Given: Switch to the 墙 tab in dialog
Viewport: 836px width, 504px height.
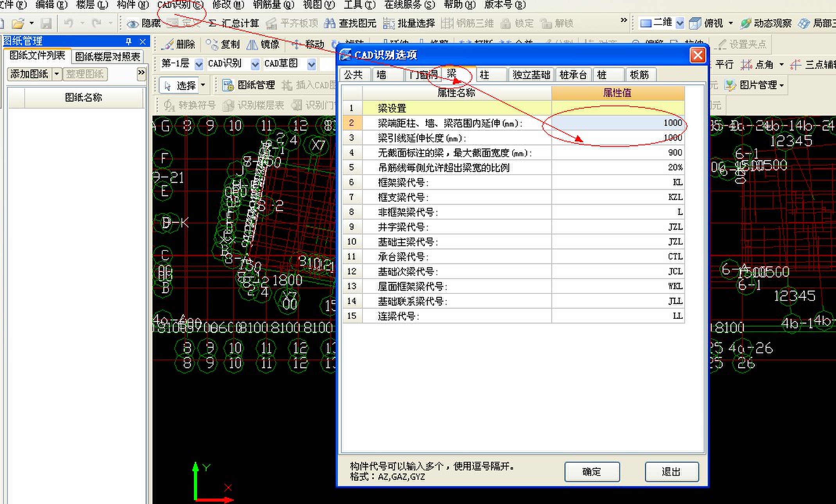Looking at the screenshot, I should click(x=388, y=75).
